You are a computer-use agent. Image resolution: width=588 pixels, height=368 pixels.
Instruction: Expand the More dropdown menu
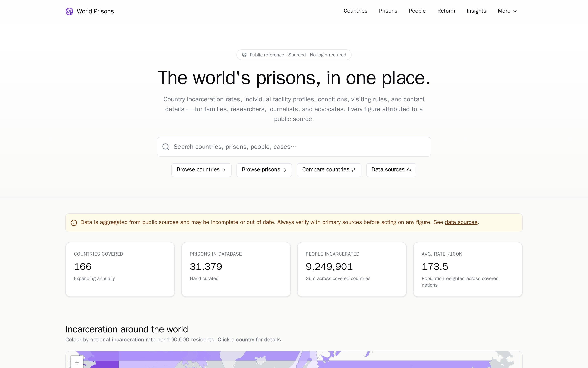[x=507, y=11]
